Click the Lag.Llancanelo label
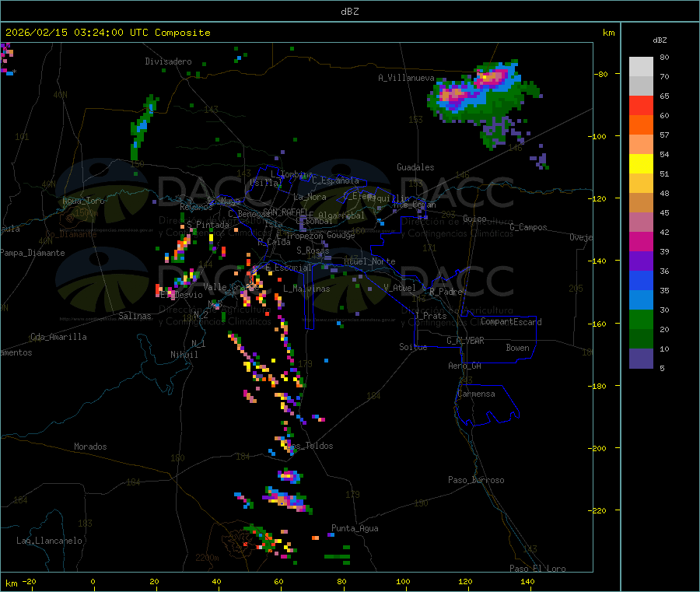 pos(50,541)
